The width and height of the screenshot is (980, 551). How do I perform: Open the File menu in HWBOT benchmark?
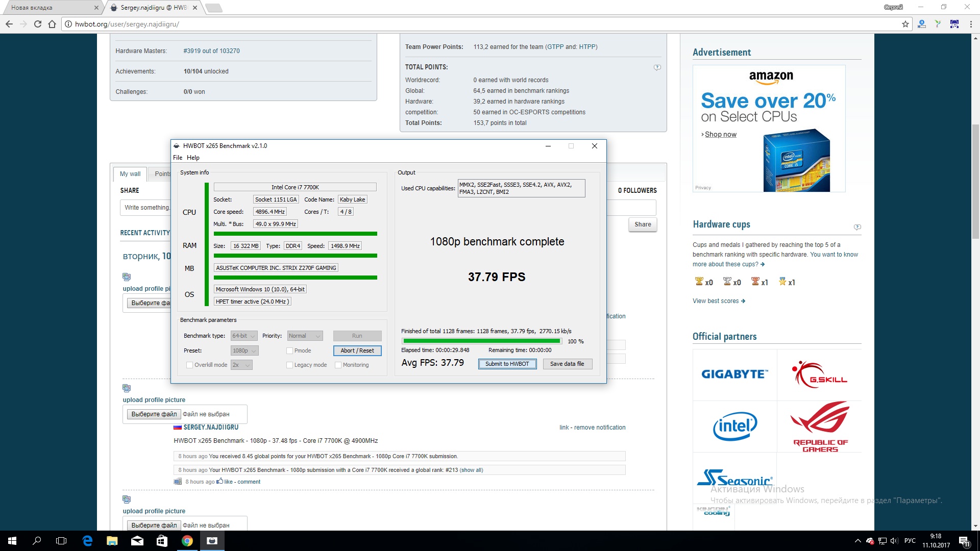coord(178,158)
